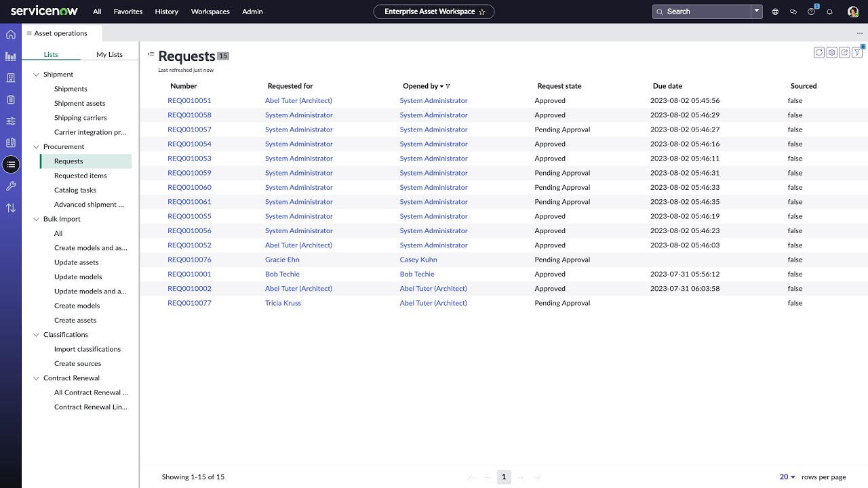Open the Admin menu
The image size is (868, 488).
pos(252,12)
